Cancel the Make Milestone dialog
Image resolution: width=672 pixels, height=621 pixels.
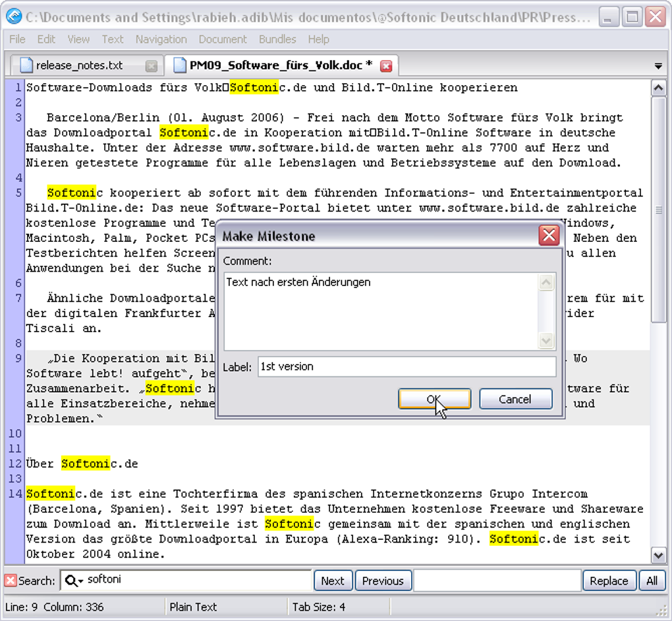point(516,399)
